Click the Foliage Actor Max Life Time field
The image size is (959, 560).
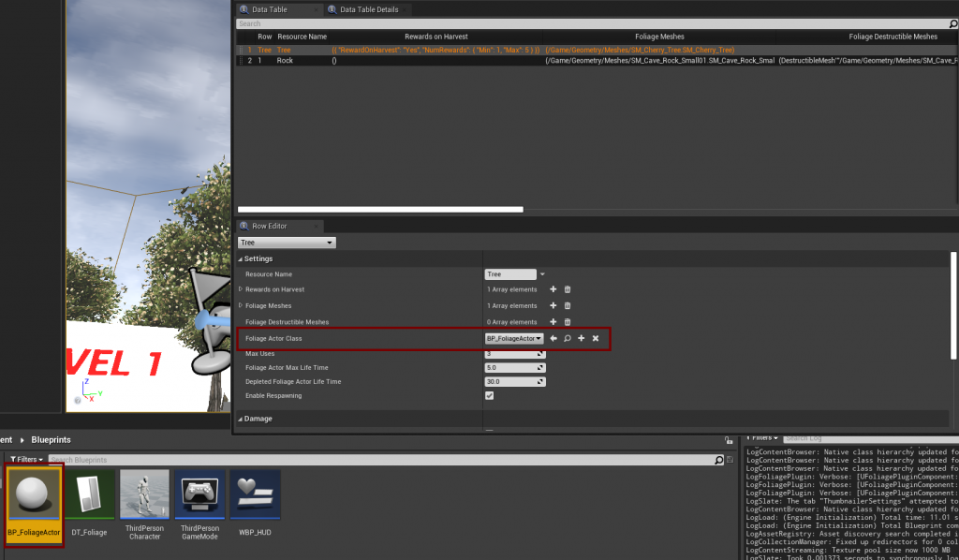515,368
